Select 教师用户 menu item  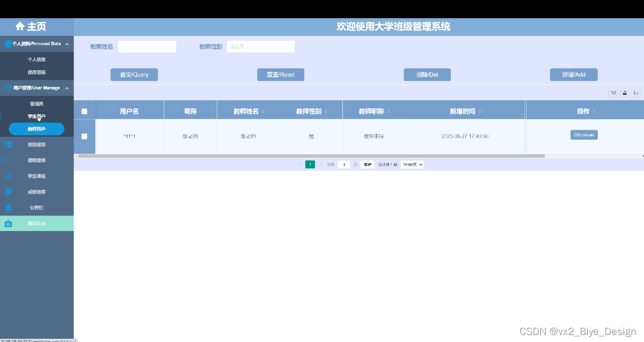click(x=36, y=129)
